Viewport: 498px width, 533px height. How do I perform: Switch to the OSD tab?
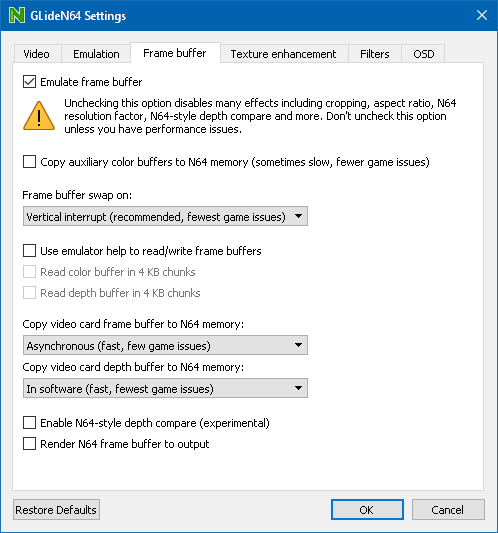pos(424,54)
